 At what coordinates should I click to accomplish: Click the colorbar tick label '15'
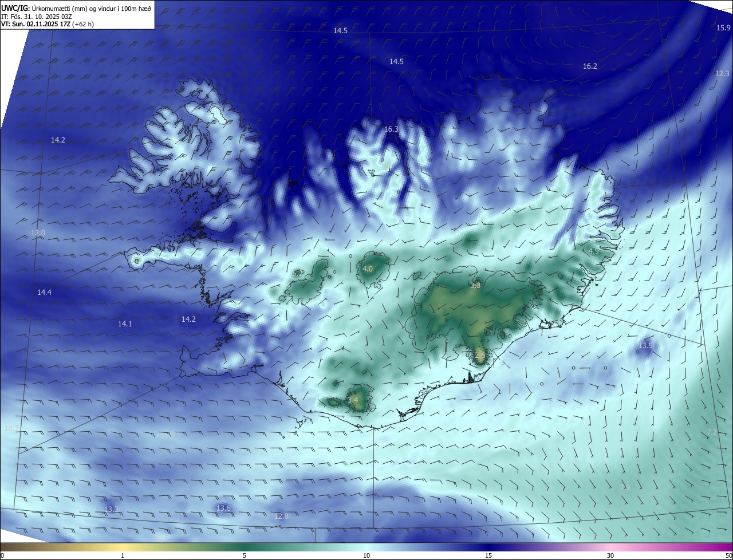[488, 555]
